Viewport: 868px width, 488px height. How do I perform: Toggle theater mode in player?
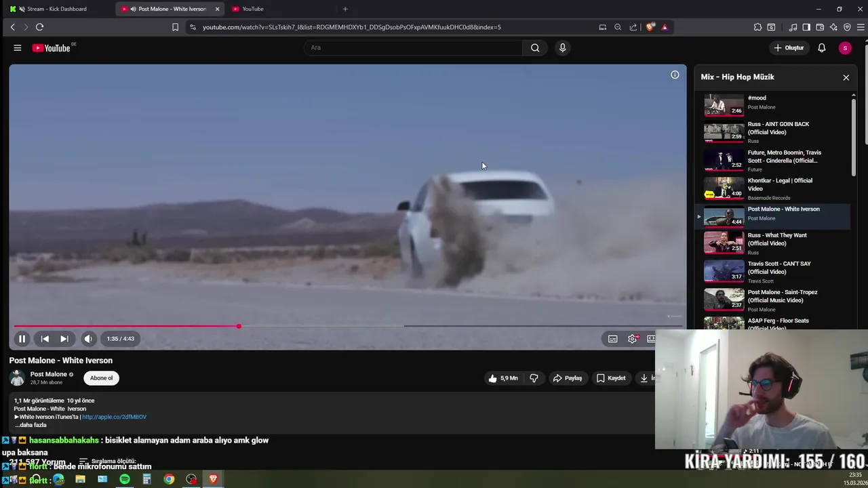click(651, 339)
